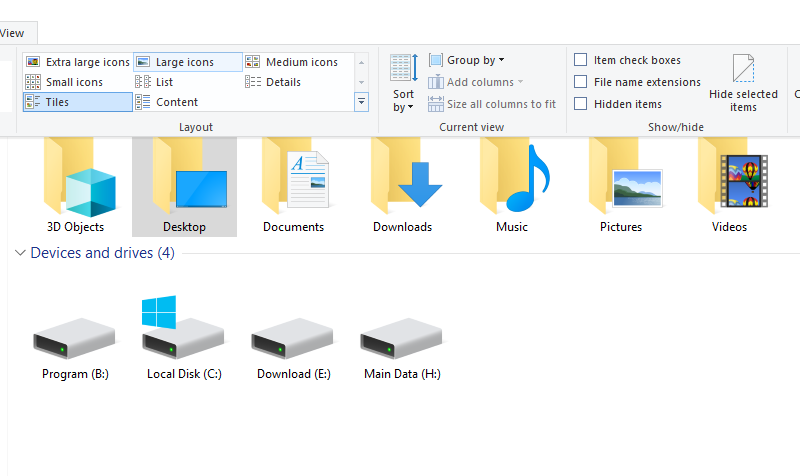Click the Add columns dropdown
This screenshot has width=800, height=476.
tap(476, 82)
